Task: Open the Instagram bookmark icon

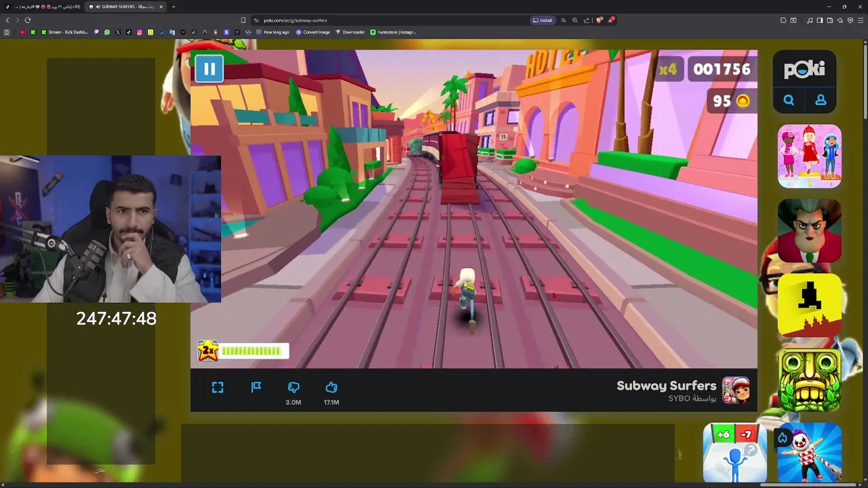Action: (x=140, y=32)
